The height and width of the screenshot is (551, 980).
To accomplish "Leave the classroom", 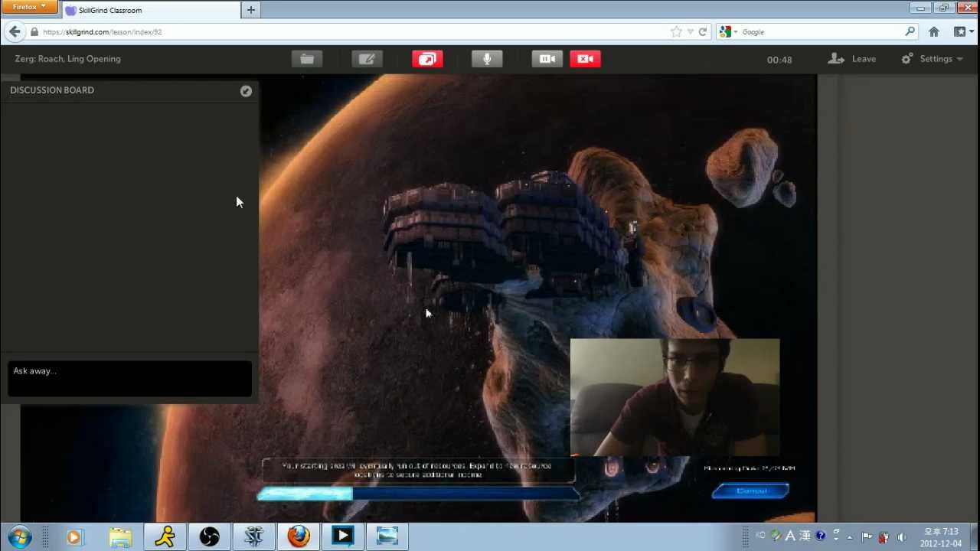I will (853, 59).
